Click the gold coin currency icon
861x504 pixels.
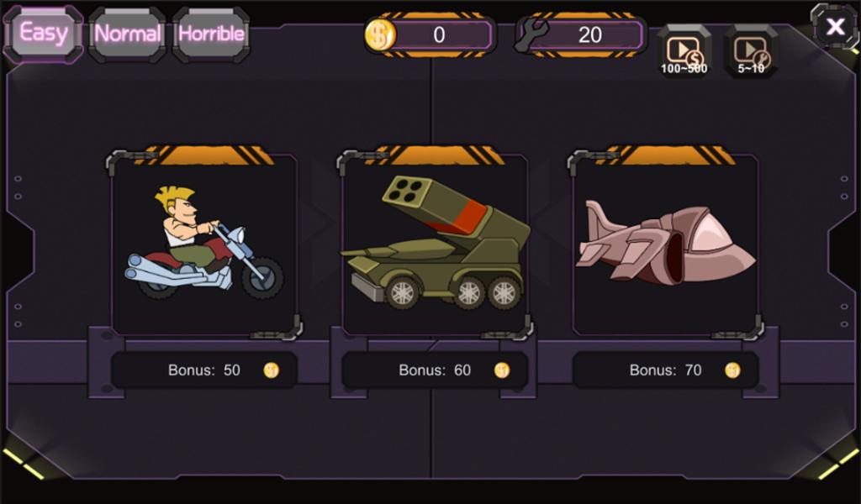pos(380,35)
